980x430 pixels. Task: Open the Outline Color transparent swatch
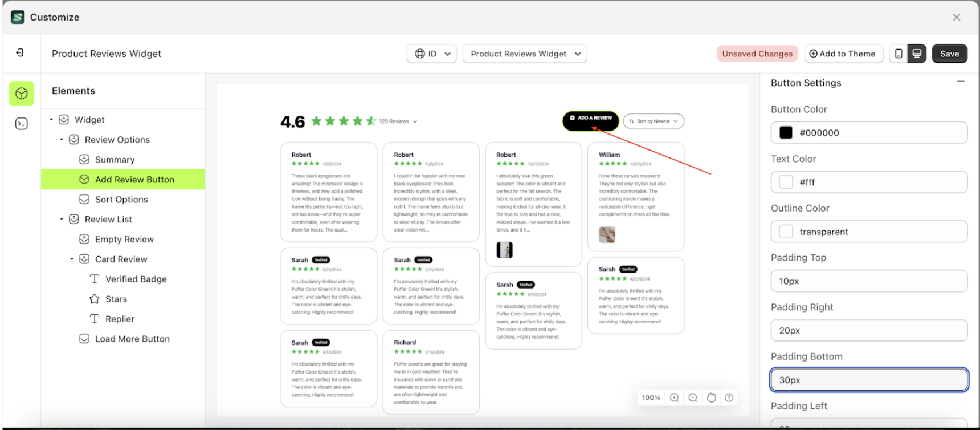coord(786,232)
